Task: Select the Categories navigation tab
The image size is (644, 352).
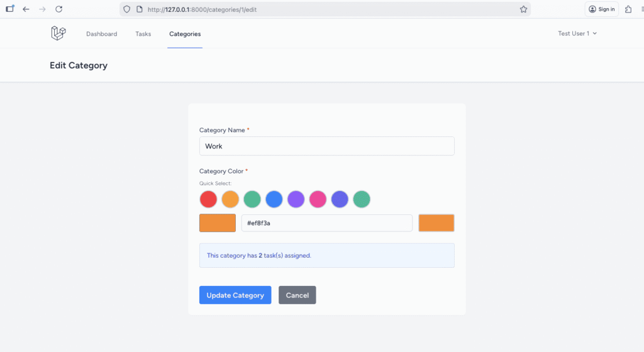Action: tap(185, 34)
